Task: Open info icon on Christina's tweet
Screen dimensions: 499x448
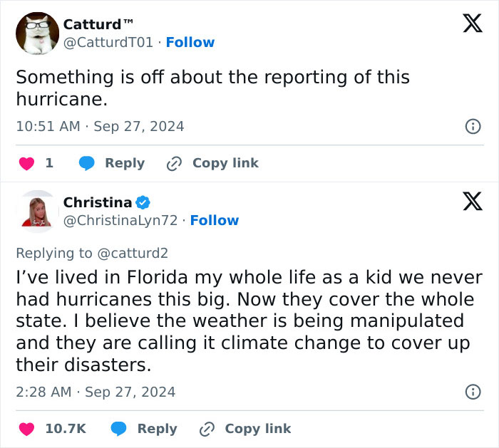Action: coord(472,392)
